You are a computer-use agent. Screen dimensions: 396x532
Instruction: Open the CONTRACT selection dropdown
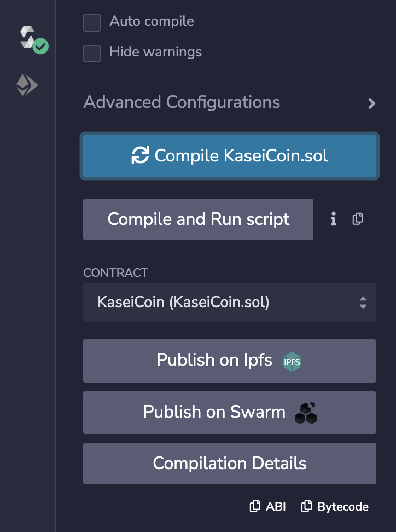(230, 303)
